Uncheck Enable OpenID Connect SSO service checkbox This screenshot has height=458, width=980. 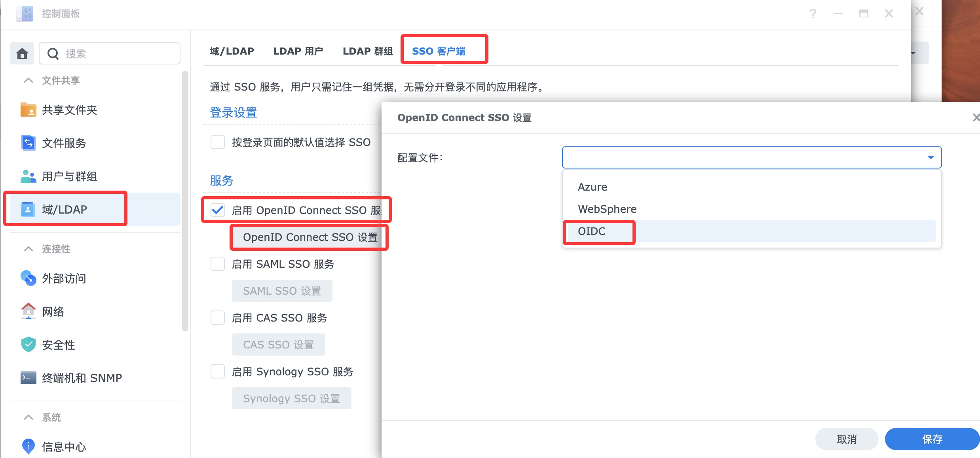(218, 210)
